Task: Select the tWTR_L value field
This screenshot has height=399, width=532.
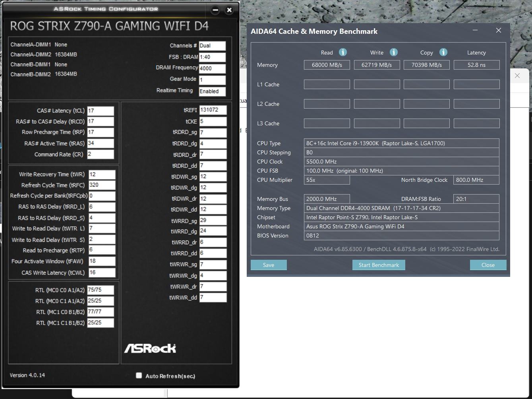Action: (x=102, y=228)
